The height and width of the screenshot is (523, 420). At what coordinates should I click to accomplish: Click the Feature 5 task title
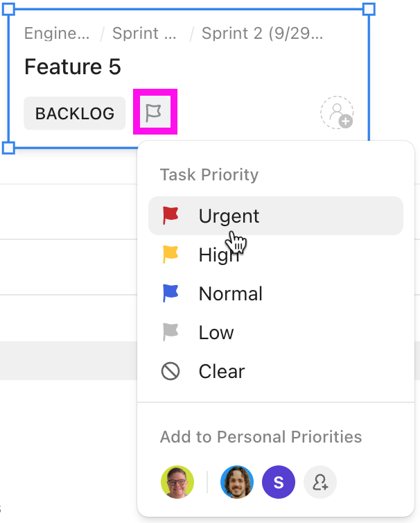click(x=73, y=67)
